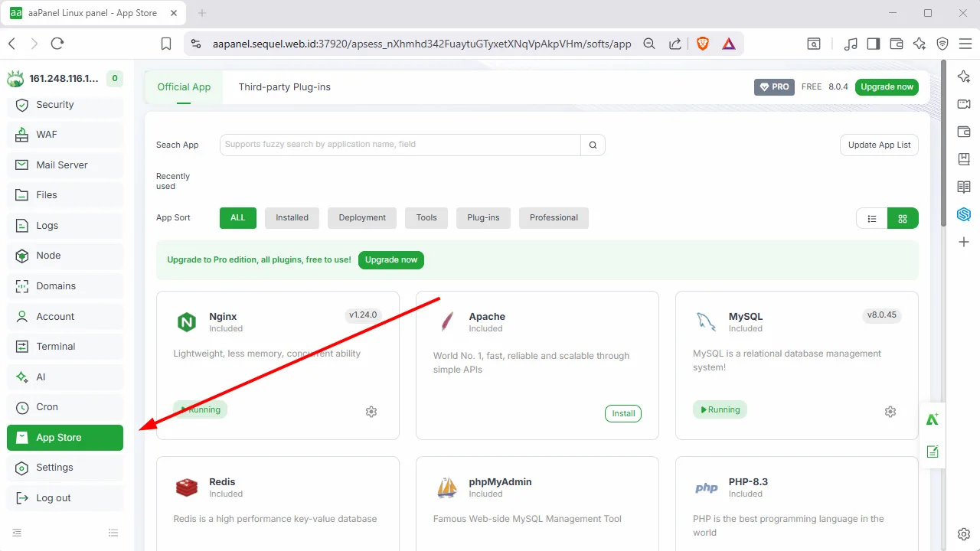
Task: Click the Nginx logo icon
Action: coord(187,322)
